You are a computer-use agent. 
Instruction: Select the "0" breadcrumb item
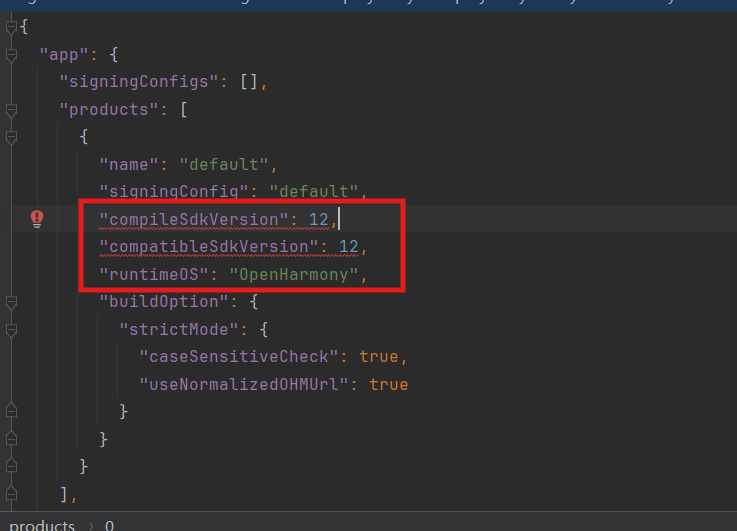click(x=109, y=525)
